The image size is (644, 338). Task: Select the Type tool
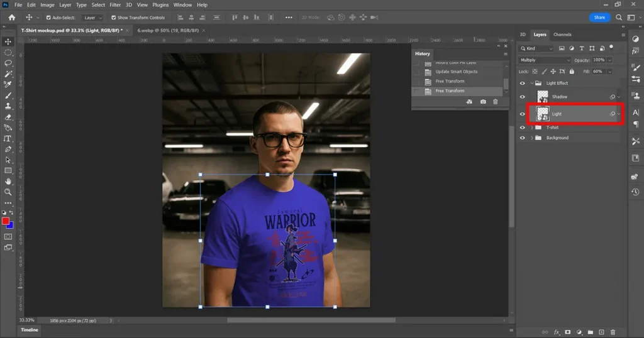click(x=8, y=139)
